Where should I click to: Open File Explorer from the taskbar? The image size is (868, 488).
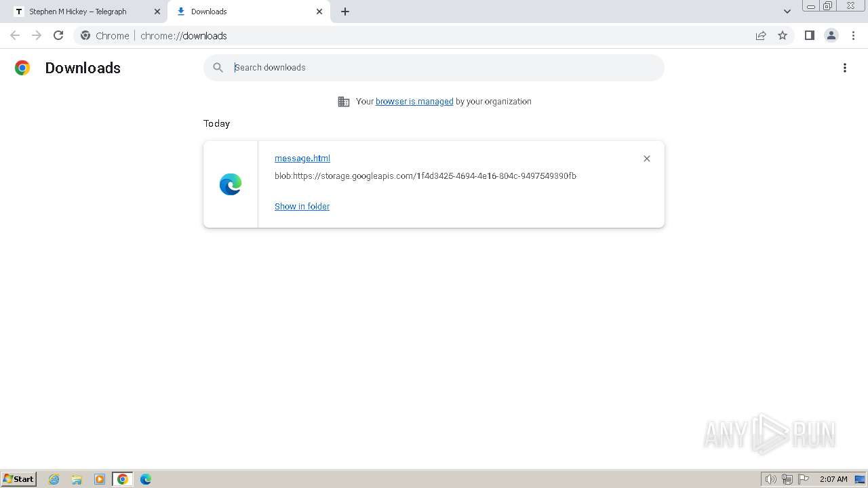click(x=77, y=479)
